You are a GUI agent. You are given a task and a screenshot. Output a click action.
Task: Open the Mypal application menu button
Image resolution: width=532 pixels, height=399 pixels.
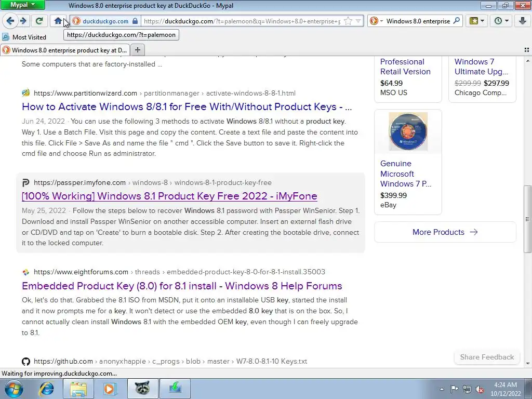click(x=22, y=5)
